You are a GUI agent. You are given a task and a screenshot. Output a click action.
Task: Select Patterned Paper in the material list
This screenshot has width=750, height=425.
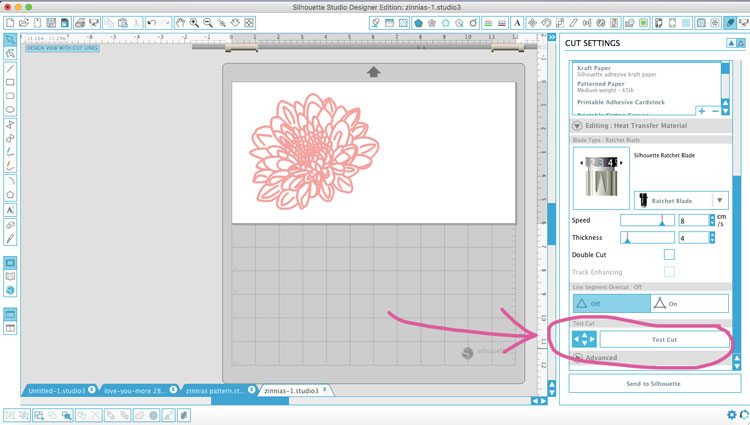click(x=605, y=87)
